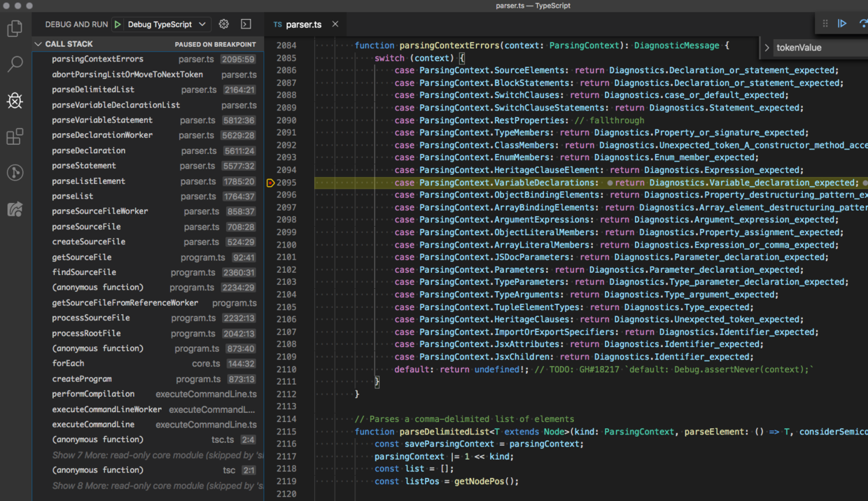Click the Live Share icon in the activity bar
868x501 pixels.
(x=15, y=209)
